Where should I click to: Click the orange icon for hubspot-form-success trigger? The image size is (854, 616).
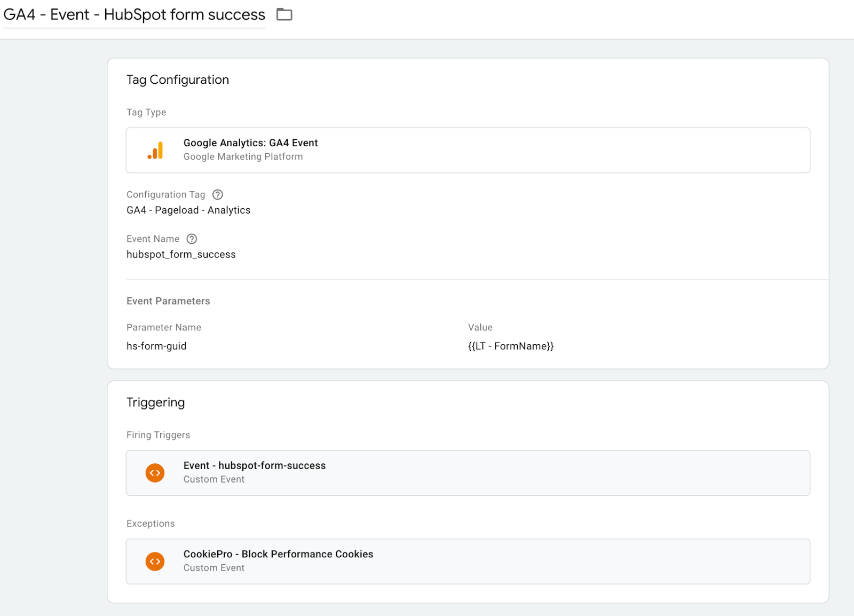coord(155,473)
